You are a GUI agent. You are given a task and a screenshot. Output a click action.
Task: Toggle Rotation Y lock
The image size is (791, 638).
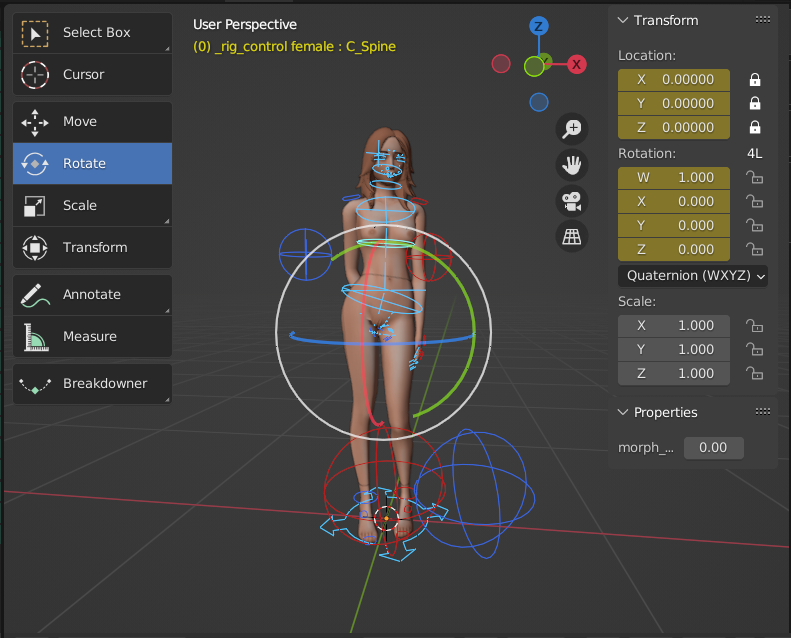coord(755,225)
